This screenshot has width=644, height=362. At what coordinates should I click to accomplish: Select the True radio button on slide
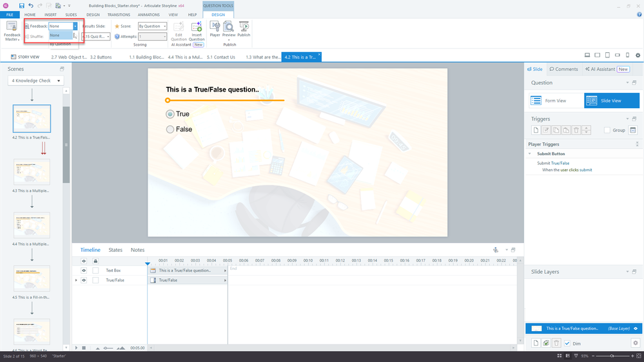point(170,114)
